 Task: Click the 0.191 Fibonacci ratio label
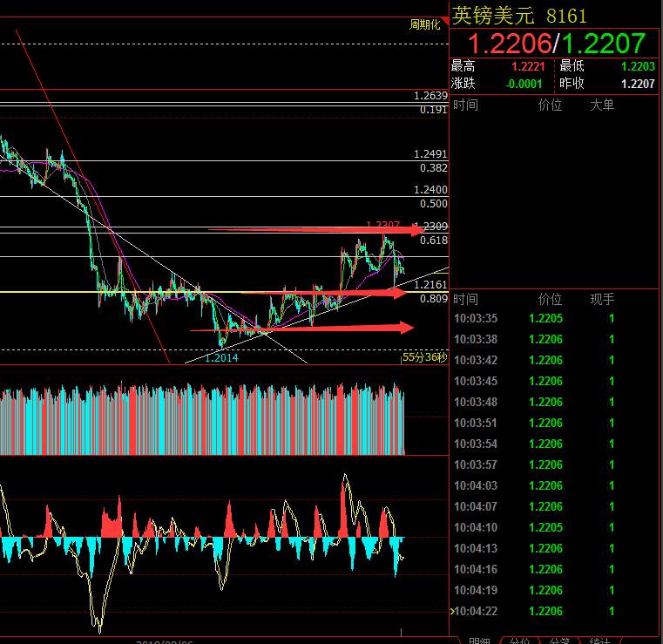(x=434, y=110)
